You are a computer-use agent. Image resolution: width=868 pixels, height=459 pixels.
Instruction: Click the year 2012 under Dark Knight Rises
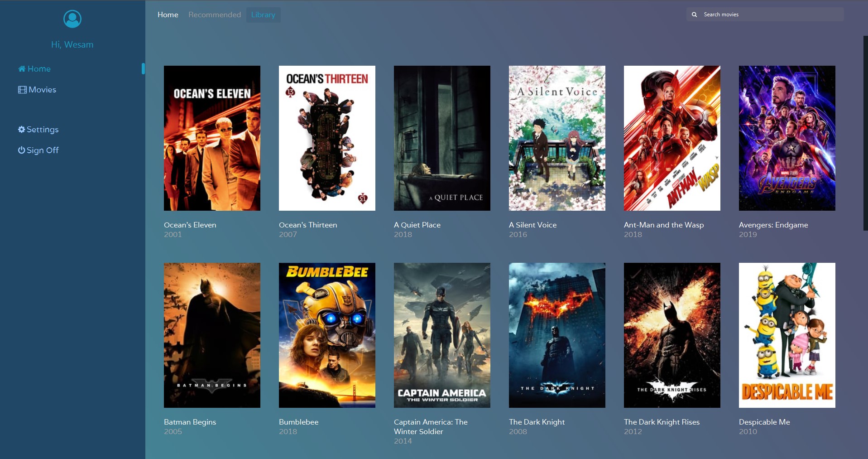click(633, 431)
